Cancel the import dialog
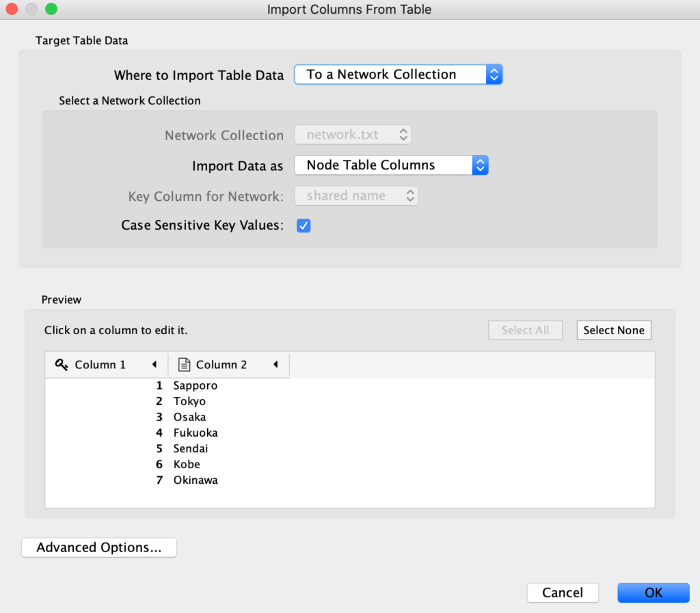 [563, 592]
